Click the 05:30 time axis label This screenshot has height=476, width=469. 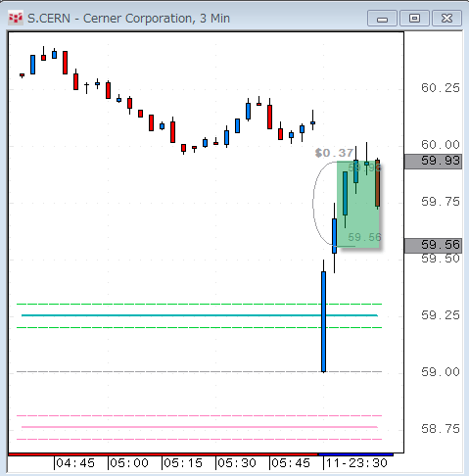click(237, 463)
